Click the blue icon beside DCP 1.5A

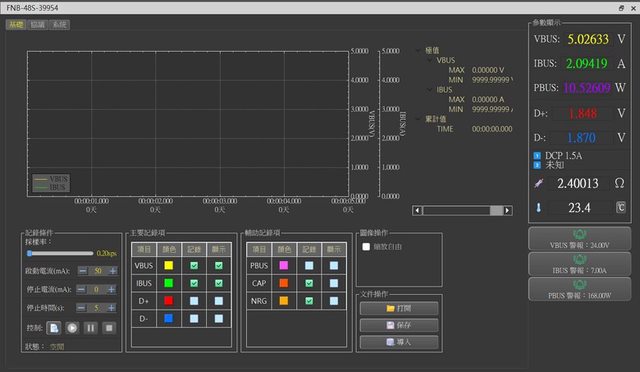pyautogui.click(x=537, y=156)
